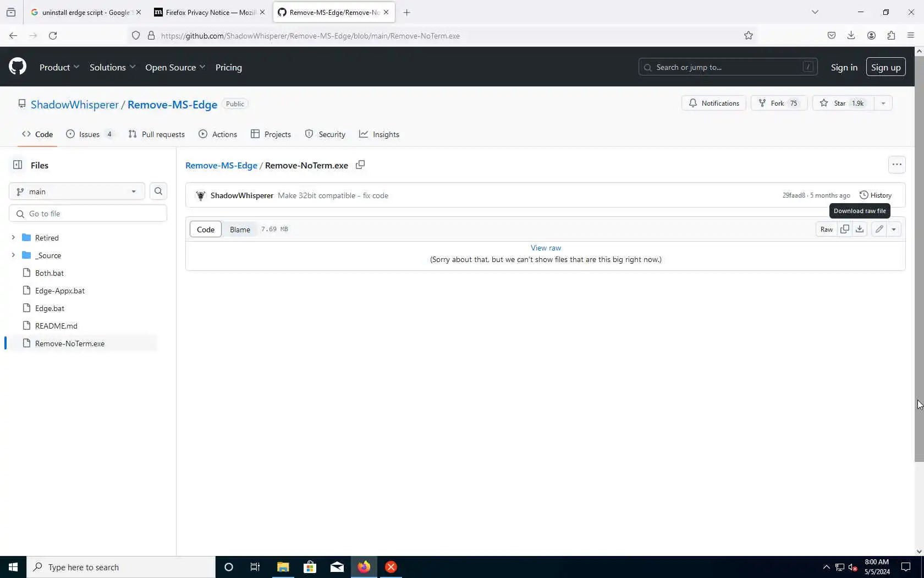Open the Actions tab
The height and width of the screenshot is (578, 924).
218,134
